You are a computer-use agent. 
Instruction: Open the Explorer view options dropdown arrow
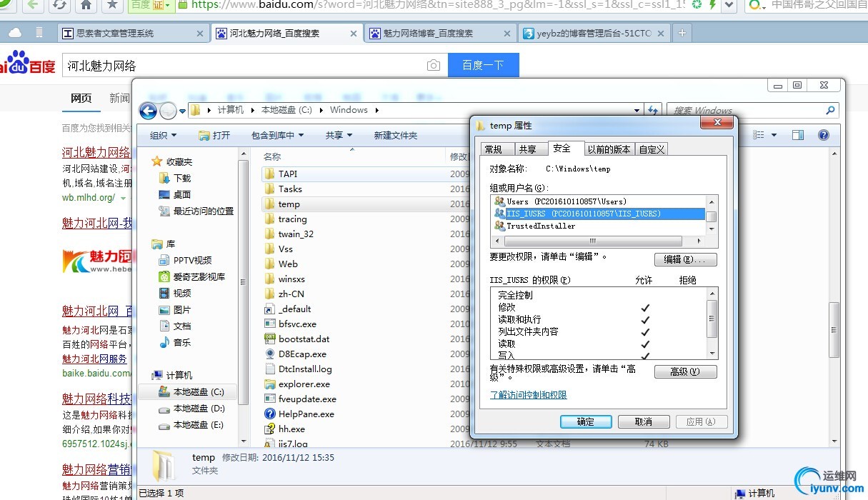(x=774, y=135)
